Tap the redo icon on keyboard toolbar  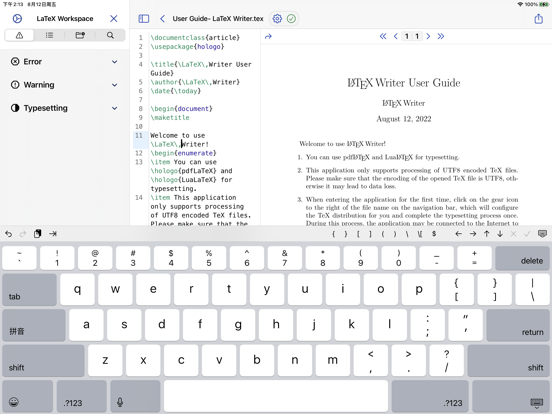click(23, 234)
